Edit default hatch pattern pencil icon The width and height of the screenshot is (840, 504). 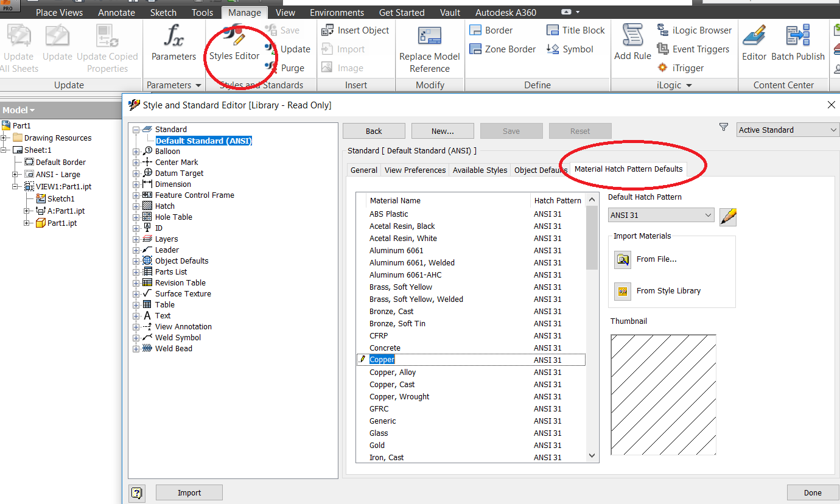click(x=728, y=216)
